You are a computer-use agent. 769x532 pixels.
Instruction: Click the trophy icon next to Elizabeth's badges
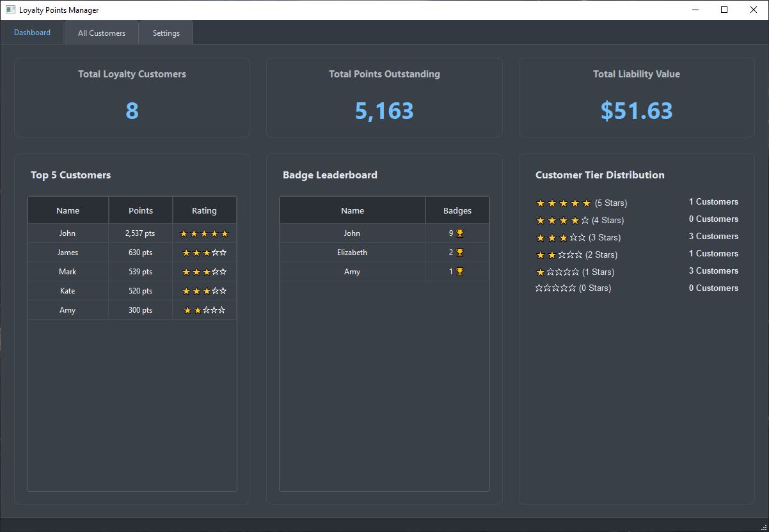[x=459, y=253]
